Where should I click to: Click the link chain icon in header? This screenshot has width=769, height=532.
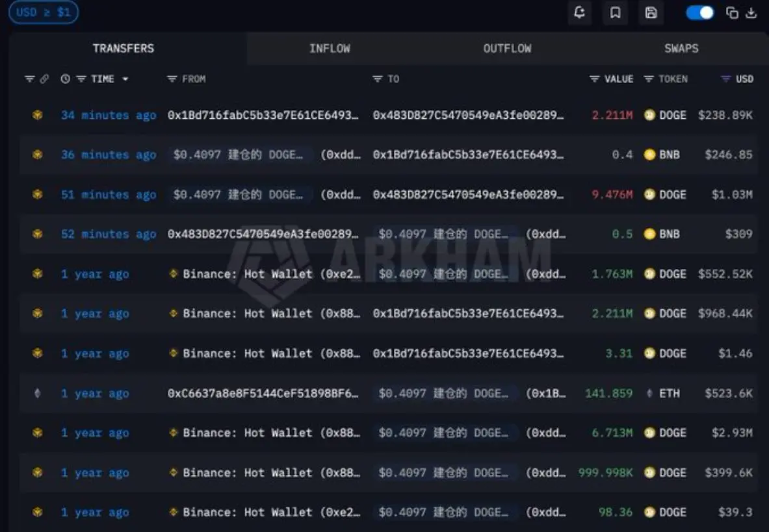[x=44, y=79]
